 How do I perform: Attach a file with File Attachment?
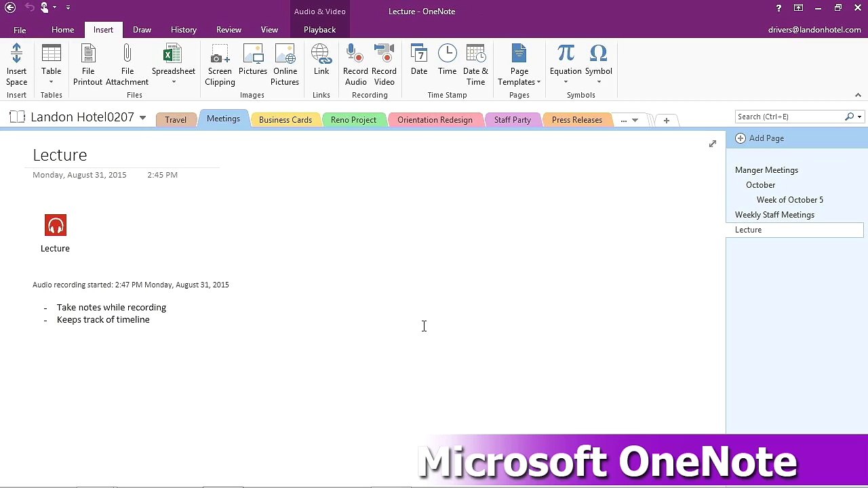coord(127,64)
